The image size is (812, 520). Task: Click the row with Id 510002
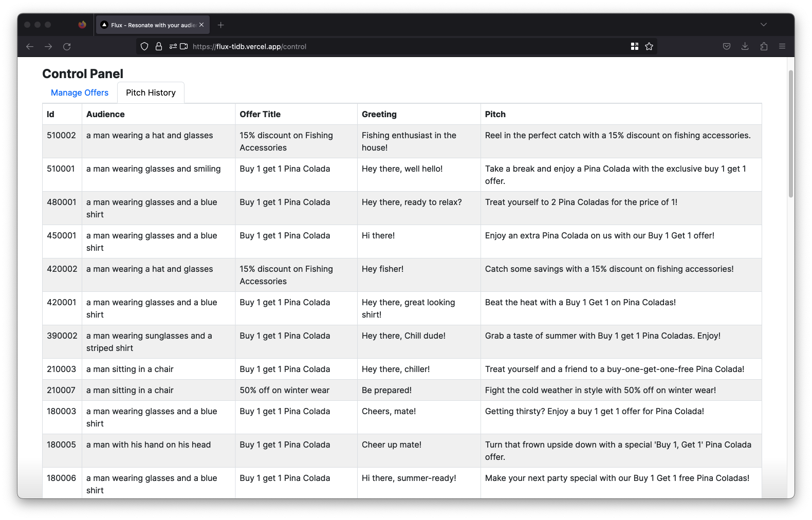tap(402, 141)
